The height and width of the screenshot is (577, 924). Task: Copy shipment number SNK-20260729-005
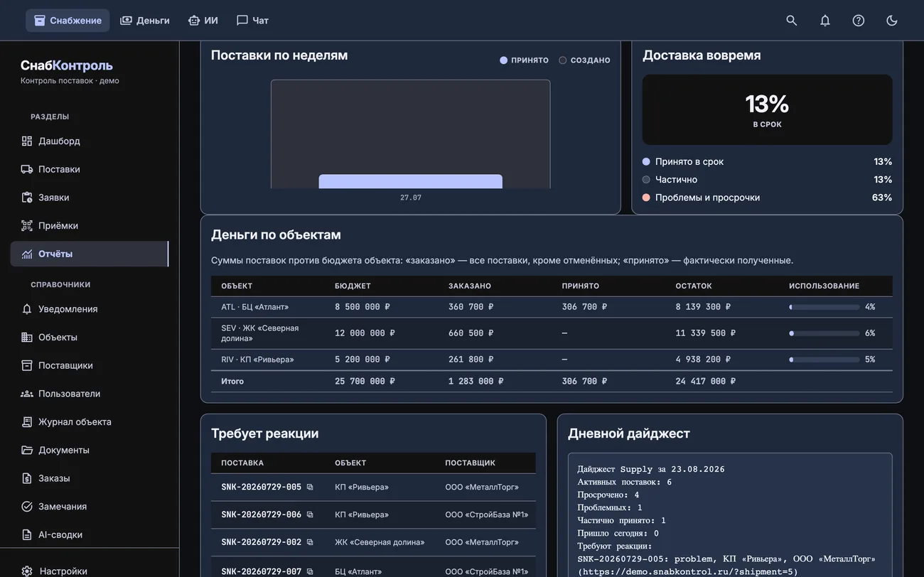(x=310, y=487)
